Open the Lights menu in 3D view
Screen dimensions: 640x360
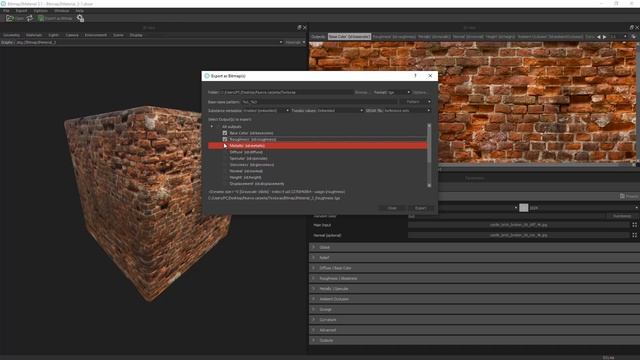tap(53, 35)
